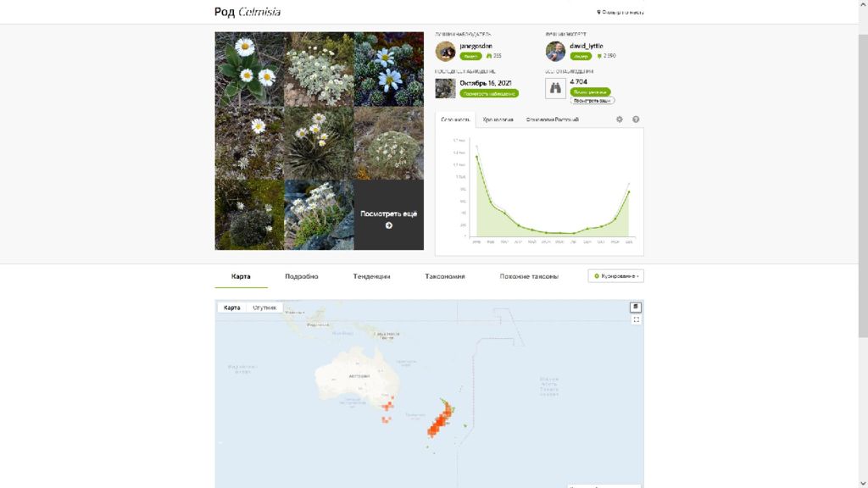Click the chart help question mark icon
Viewport: 868px width, 488px height.
(636, 119)
